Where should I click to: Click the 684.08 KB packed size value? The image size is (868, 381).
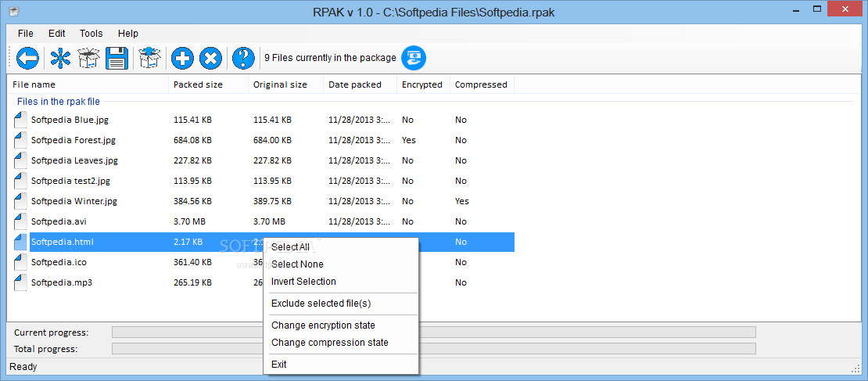pos(192,140)
